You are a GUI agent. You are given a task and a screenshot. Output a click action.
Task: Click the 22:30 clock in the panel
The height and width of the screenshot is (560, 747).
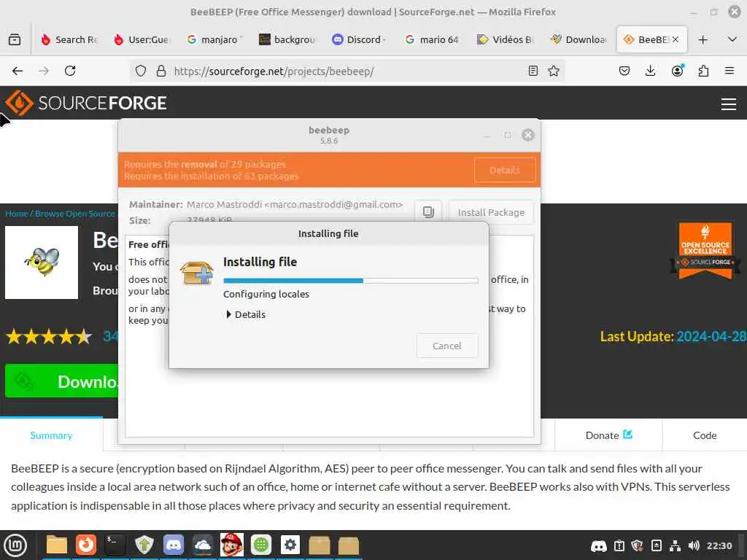[719, 545]
